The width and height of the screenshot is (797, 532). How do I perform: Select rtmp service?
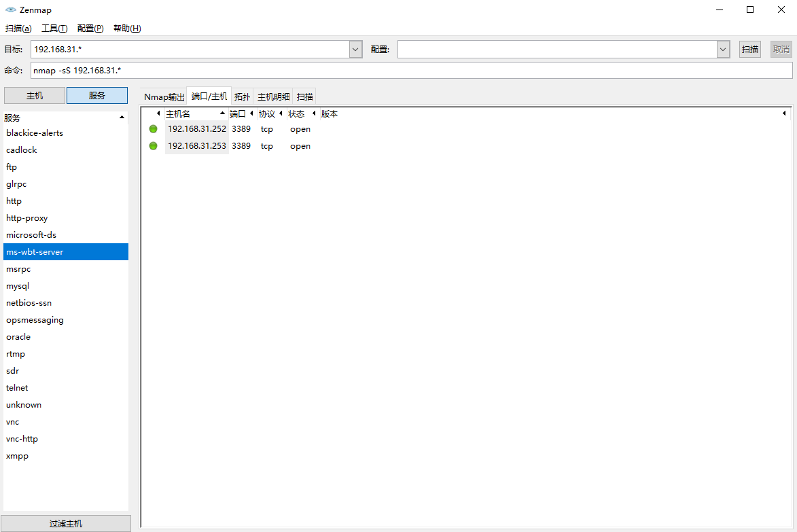(66, 354)
